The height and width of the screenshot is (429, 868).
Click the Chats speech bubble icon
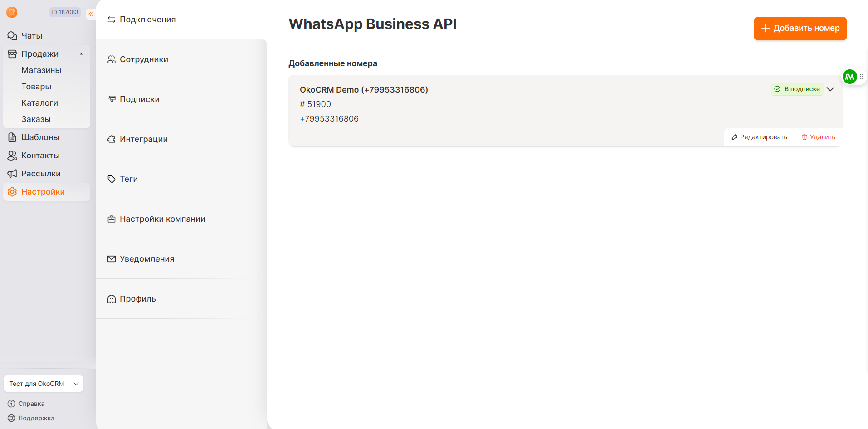point(12,36)
